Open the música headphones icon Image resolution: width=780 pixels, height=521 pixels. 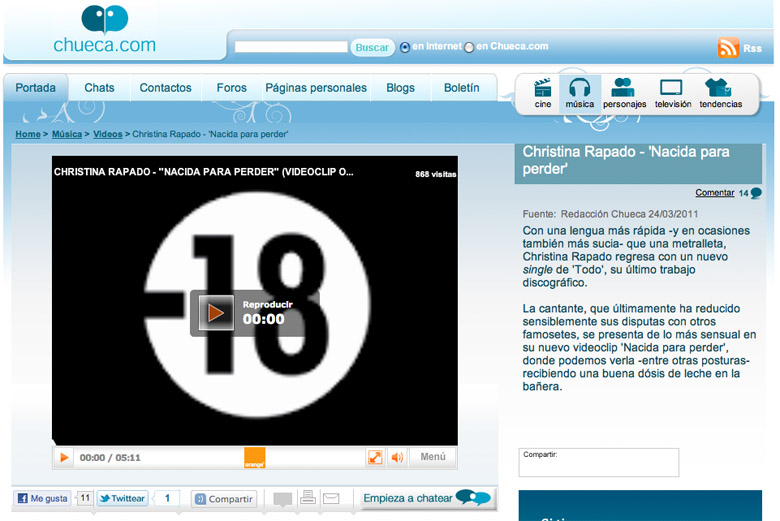click(x=580, y=93)
